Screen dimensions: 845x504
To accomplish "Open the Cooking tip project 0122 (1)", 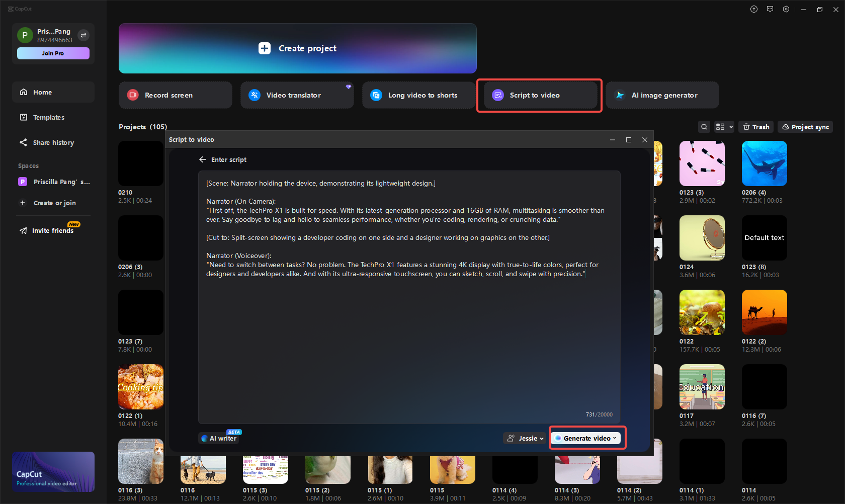I will [141, 387].
